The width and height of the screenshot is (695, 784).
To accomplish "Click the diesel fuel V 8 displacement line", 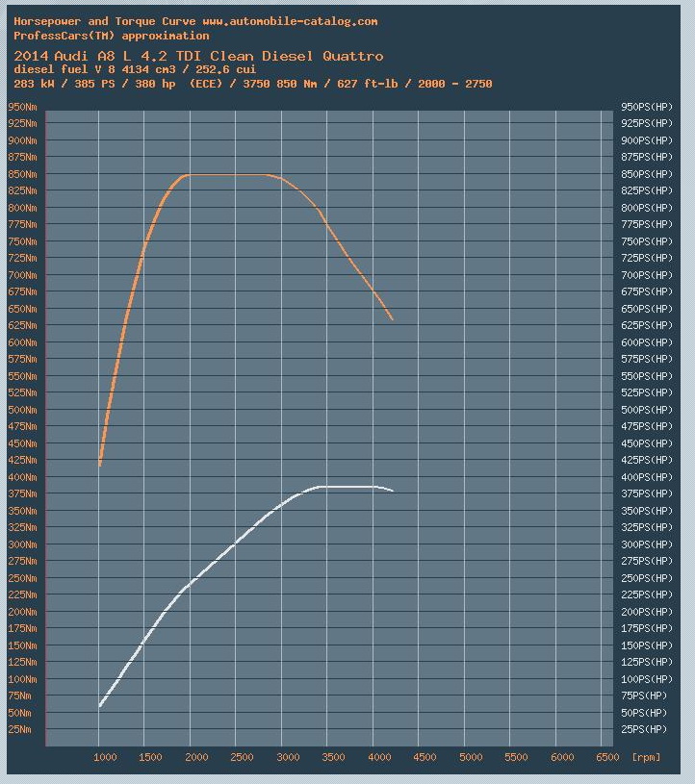I will (147, 69).
